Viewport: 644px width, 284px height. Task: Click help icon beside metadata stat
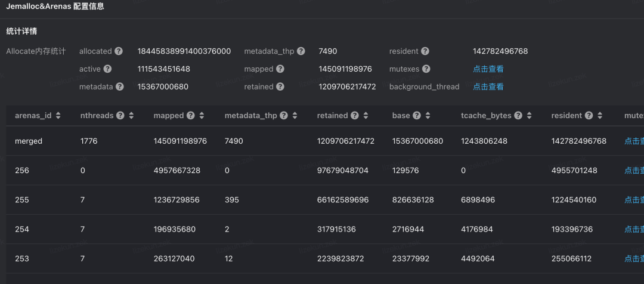coord(120,87)
